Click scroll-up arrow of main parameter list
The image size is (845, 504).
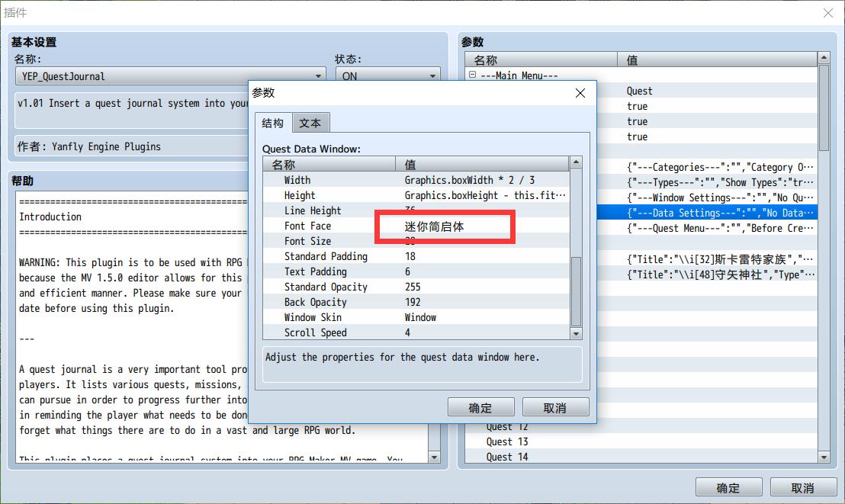tap(824, 58)
